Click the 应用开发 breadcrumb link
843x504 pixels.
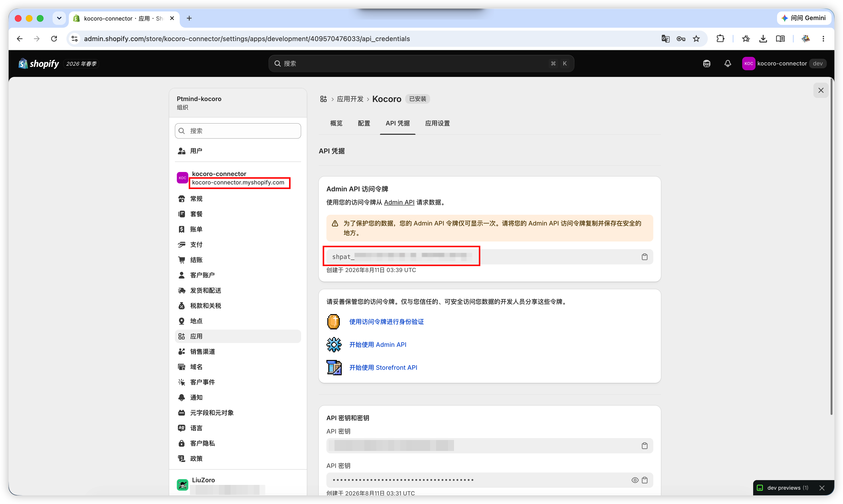click(350, 99)
